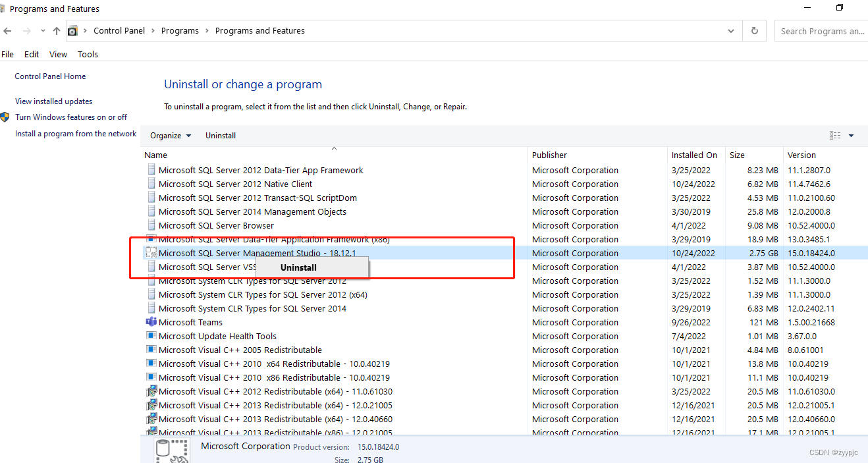Click Visual C++ 2012 Redistributable (x64) icon
Viewport: 868px width, 463px height.
tap(151, 391)
